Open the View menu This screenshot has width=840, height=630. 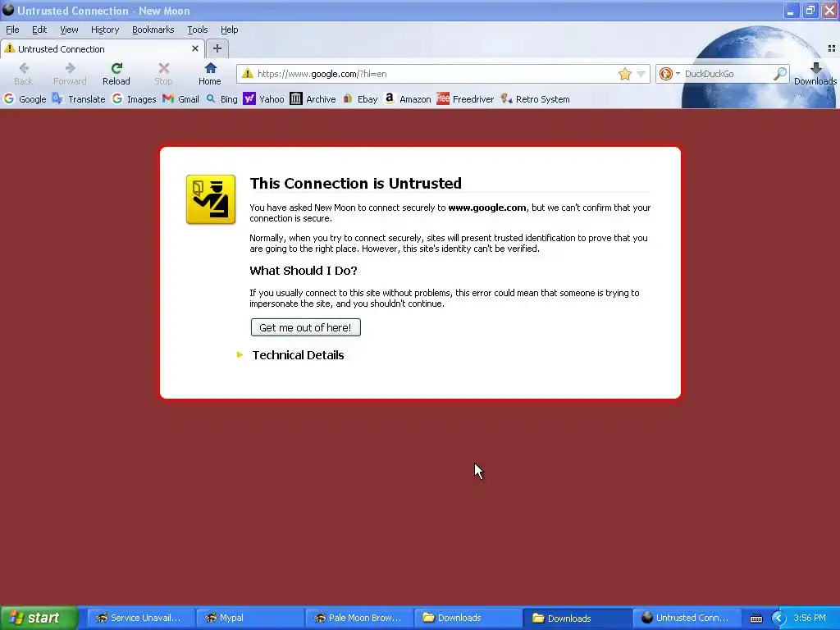pos(69,30)
